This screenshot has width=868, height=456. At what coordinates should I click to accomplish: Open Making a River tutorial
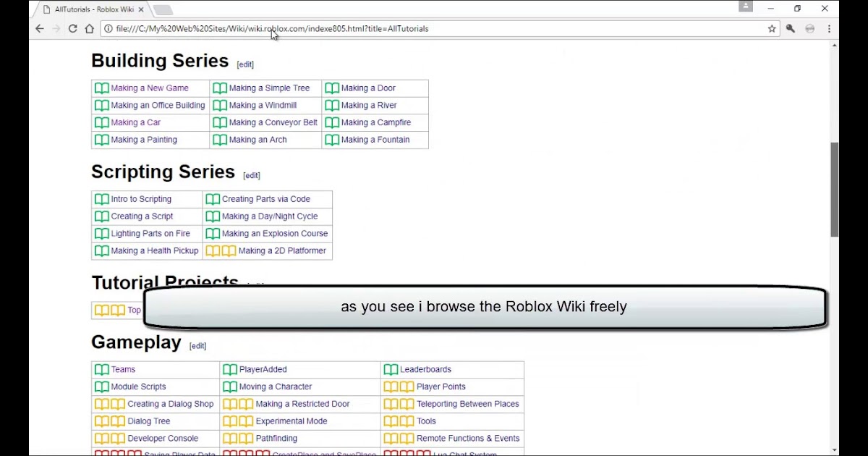pyautogui.click(x=369, y=106)
